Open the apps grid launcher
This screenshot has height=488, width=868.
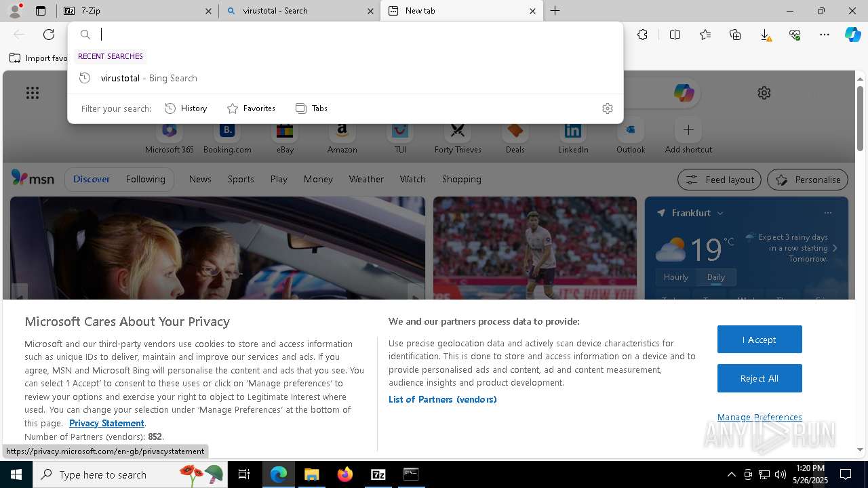[x=33, y=93]
